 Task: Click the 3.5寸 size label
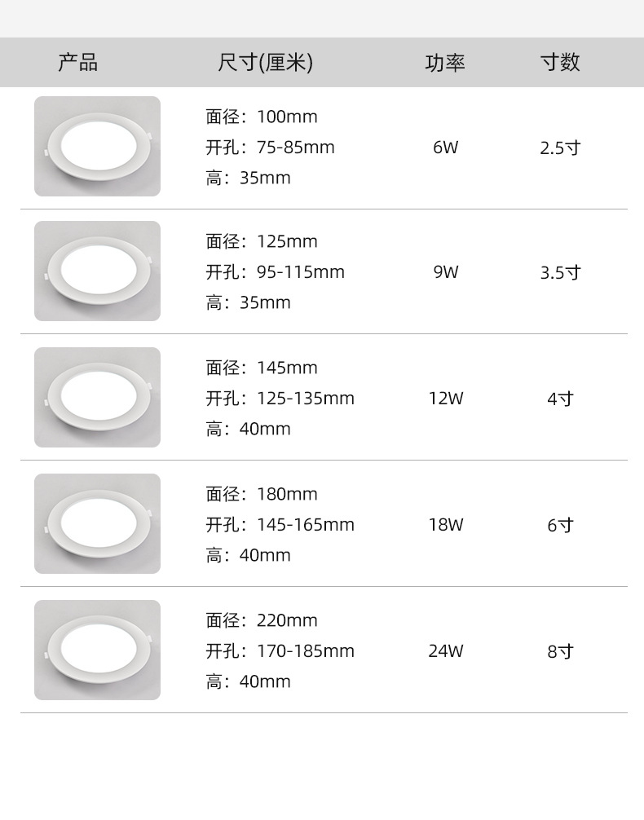click(x=560, y=272)
